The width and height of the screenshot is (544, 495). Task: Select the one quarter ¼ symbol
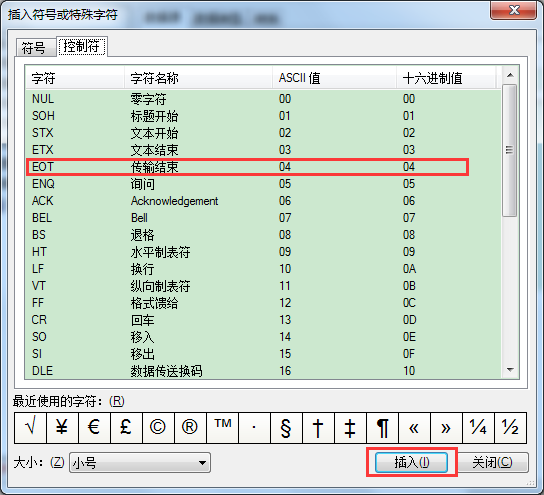click(x=478, y=428)
